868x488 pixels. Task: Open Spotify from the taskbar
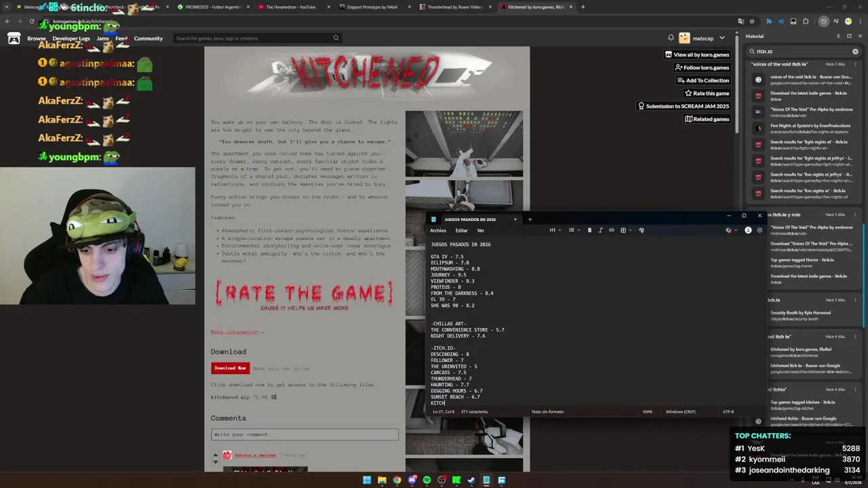427,480
